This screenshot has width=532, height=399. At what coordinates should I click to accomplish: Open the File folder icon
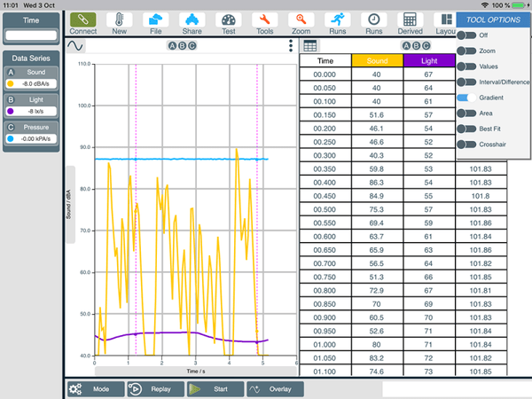155,19
